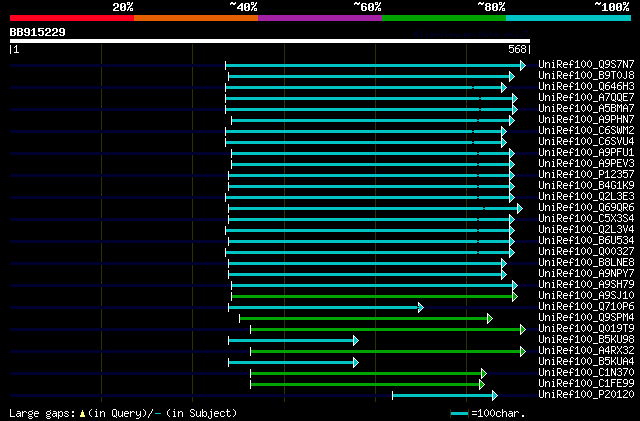Viewport: 640px width, 421px height.
Task: Click the green alignment bar for C1N370
Action: pos(368,373)
